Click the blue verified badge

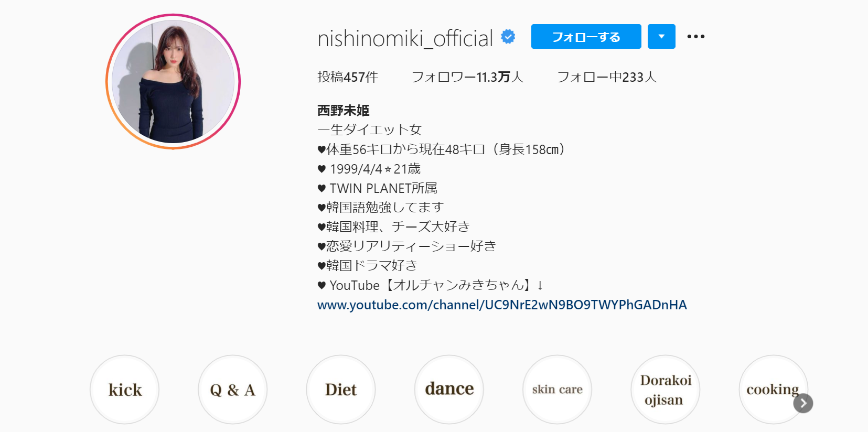[508, 37]
